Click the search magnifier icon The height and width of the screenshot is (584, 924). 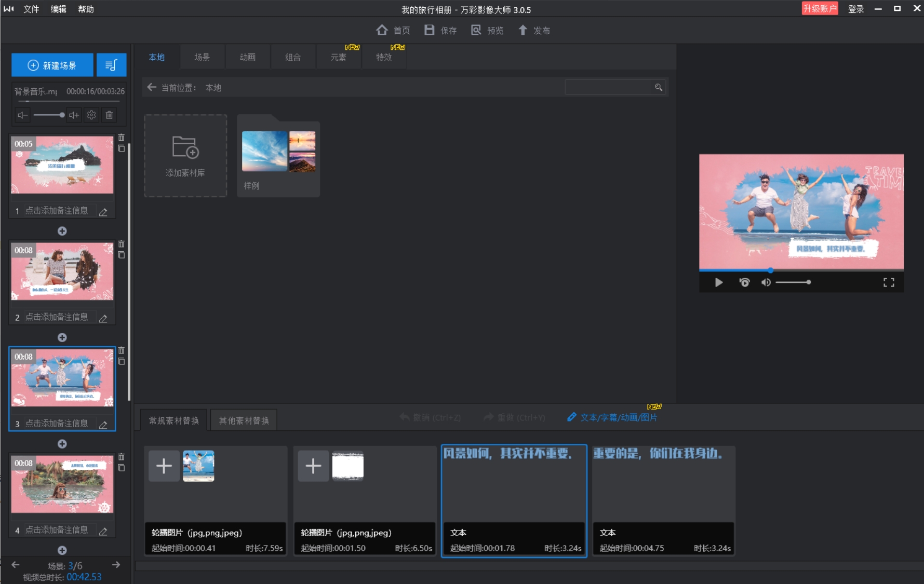click(659, 87)
